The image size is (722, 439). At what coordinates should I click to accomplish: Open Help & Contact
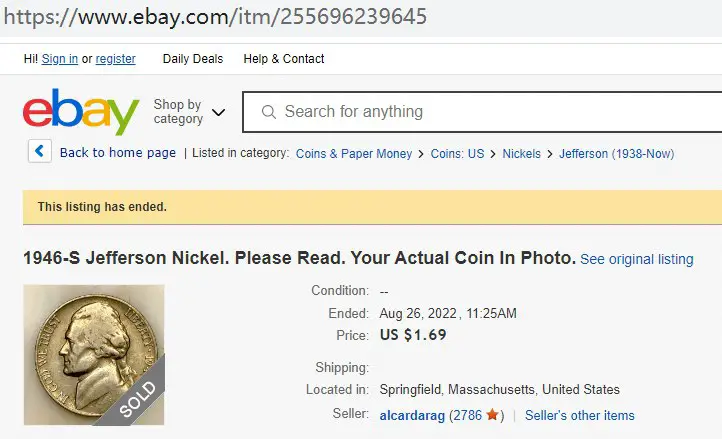click(284, 59)
